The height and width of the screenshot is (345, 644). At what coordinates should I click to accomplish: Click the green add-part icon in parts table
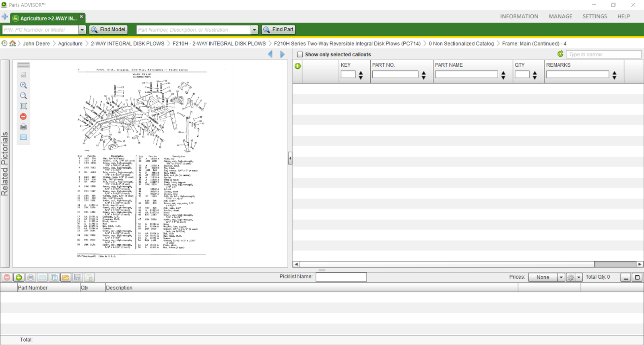297,66
